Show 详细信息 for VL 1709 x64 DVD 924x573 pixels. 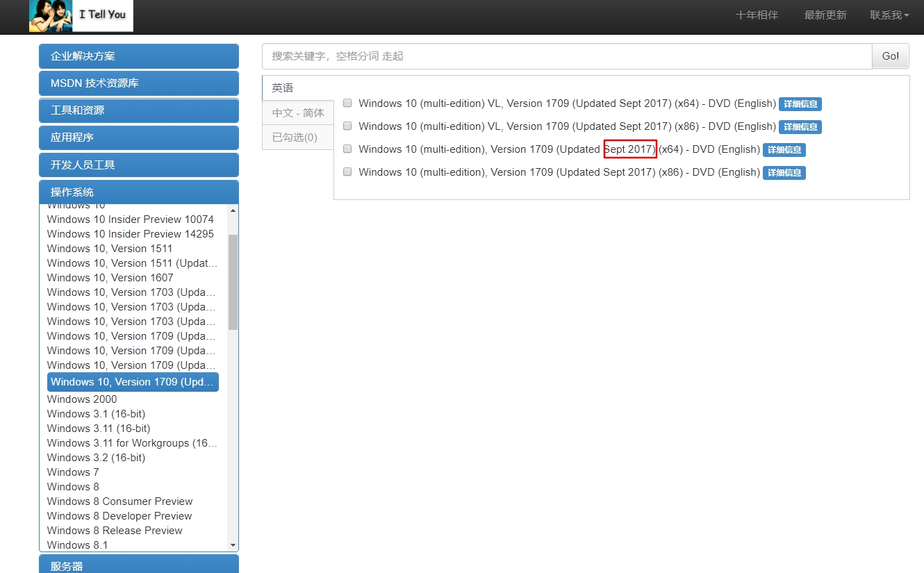(x=800, y=104)
